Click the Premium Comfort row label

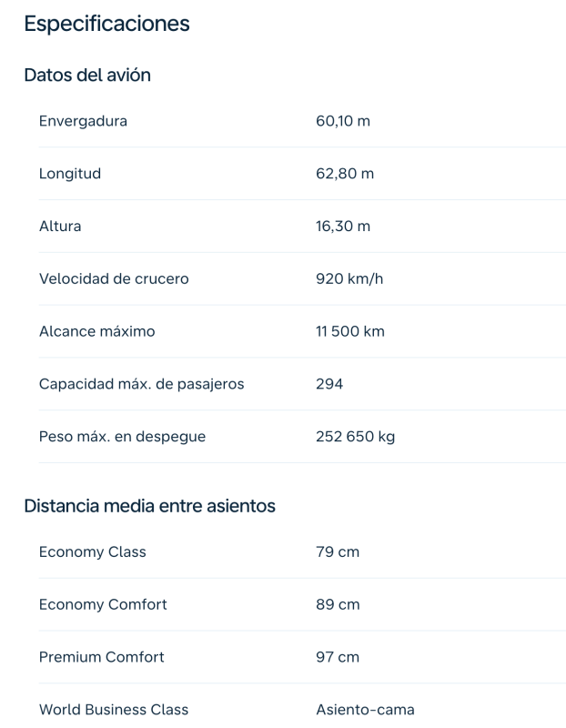click(x=102, y=657)
